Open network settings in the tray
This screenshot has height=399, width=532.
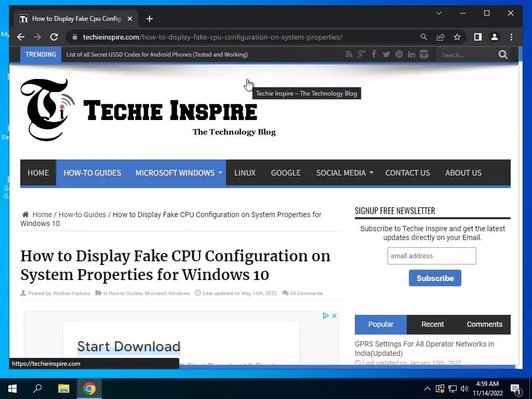pos(453,389)
